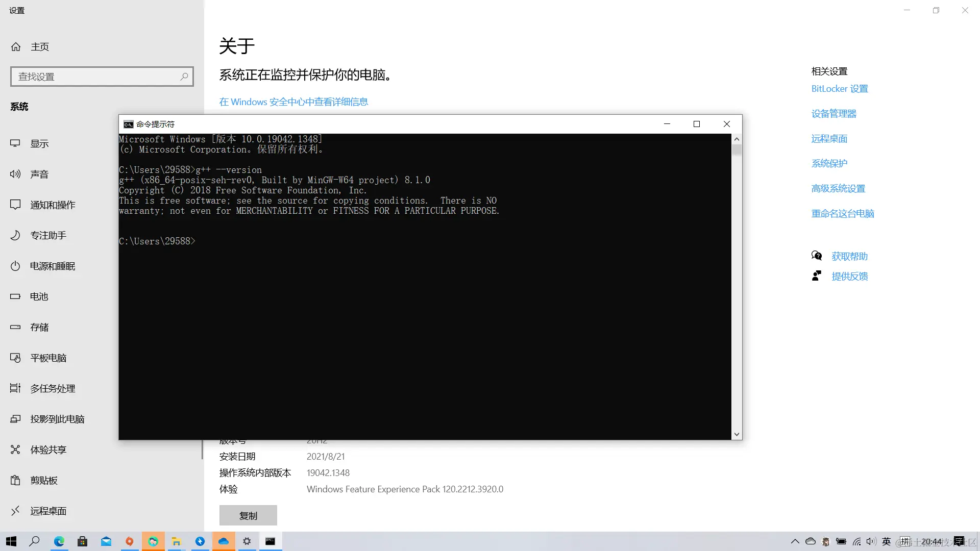
Task: Click the 剪贴板 clipboard icon
Action: point(15,480)
